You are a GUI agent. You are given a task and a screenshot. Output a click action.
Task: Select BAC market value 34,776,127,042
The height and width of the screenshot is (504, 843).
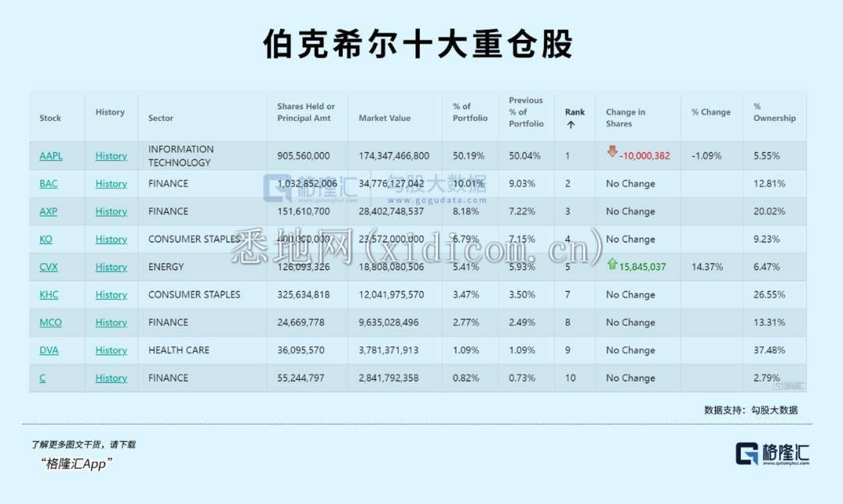point(391,184)
